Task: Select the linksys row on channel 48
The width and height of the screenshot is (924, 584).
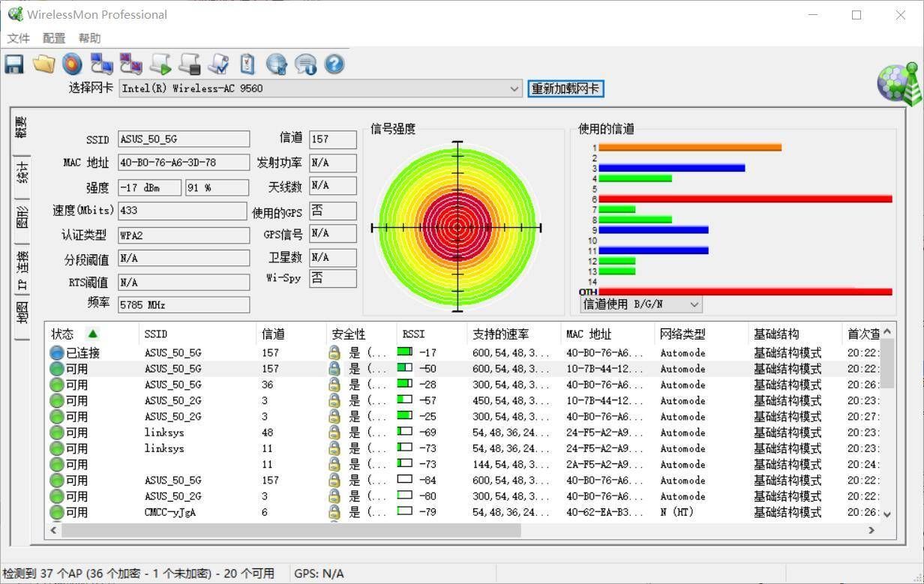Action: pos(463,433)
